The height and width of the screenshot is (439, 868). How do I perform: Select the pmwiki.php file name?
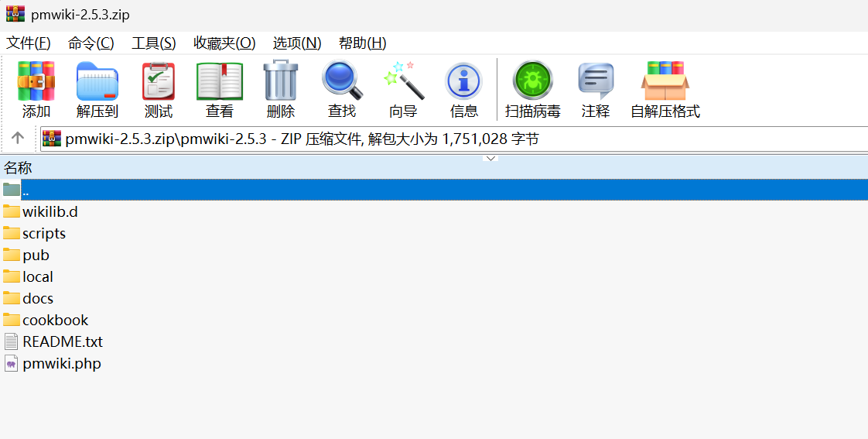[x=61, y=364]
